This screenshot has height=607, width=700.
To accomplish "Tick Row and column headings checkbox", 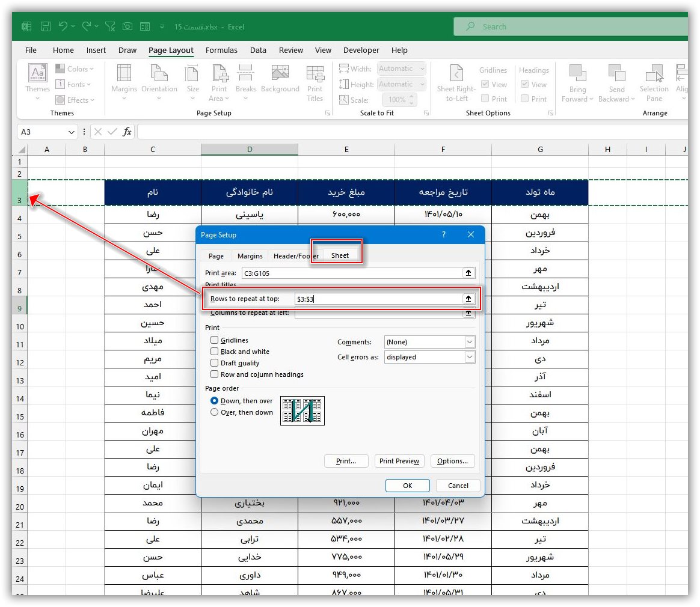I will [215, 374].
